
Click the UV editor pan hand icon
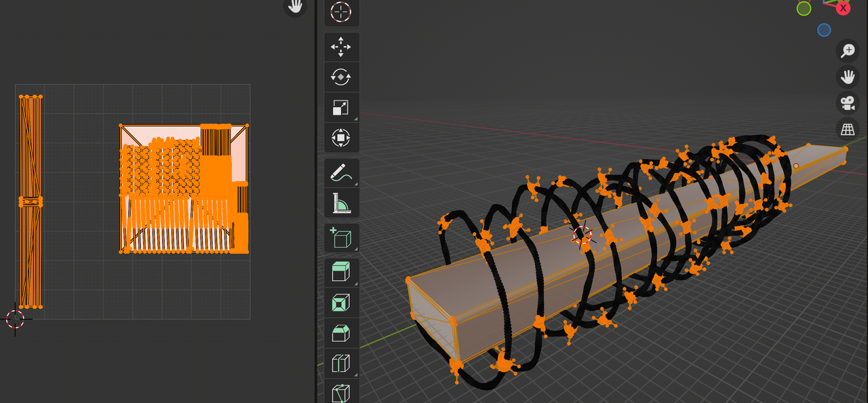pyautogui.click(x=295, y=7)
